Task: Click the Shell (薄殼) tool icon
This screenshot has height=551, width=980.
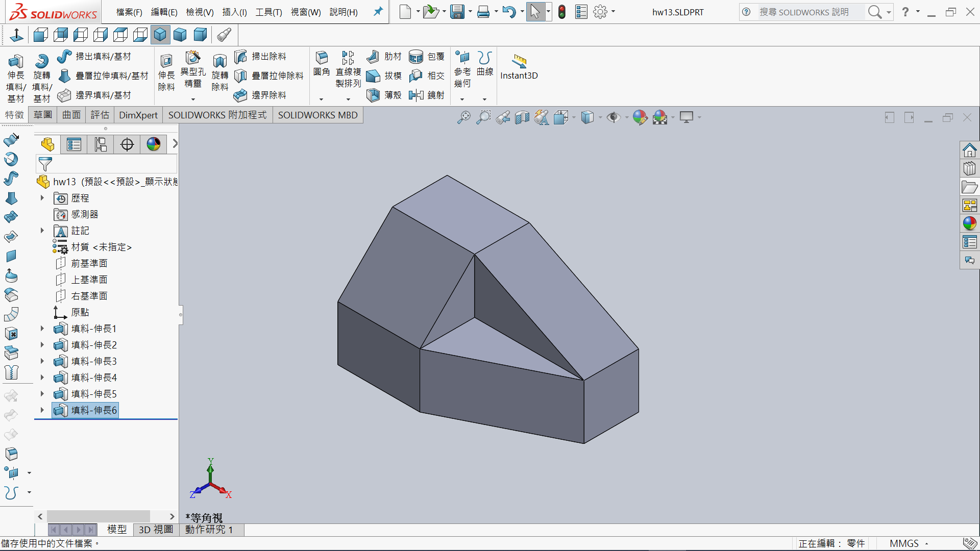Action: coord(374,95)
